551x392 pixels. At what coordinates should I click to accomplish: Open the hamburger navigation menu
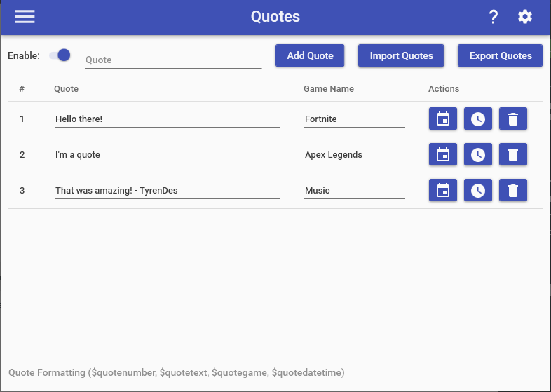pos(25,17)
